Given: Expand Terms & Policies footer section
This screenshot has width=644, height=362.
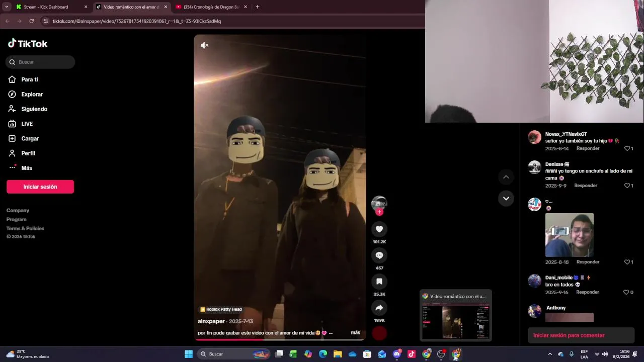Looking at the screenshot, I should pos(25,229).
